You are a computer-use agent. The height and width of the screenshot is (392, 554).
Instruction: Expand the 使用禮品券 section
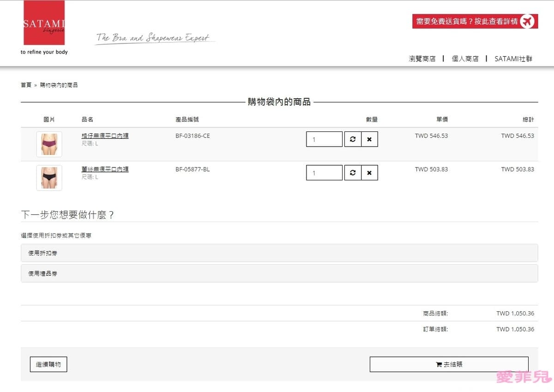click(x=279, y=273)
